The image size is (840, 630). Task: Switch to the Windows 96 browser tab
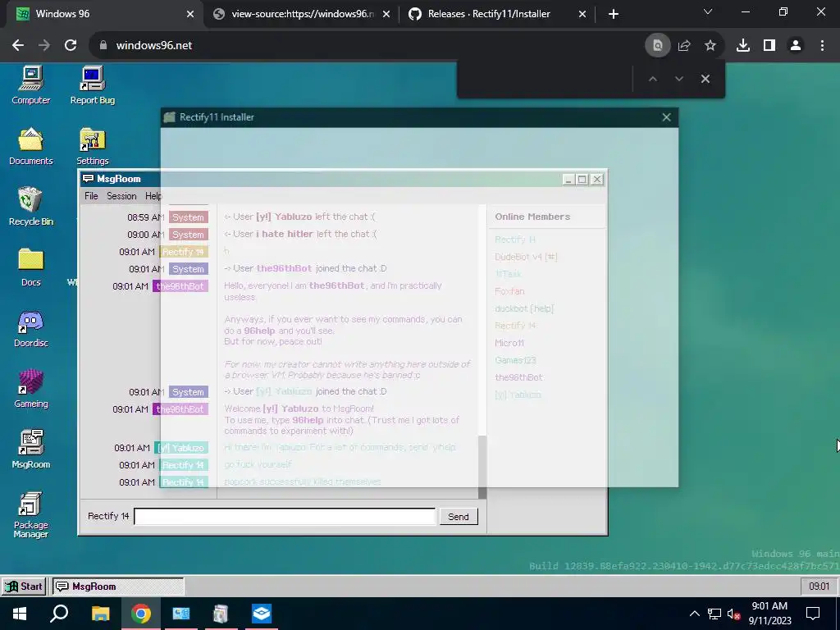[x=102, y=14]
